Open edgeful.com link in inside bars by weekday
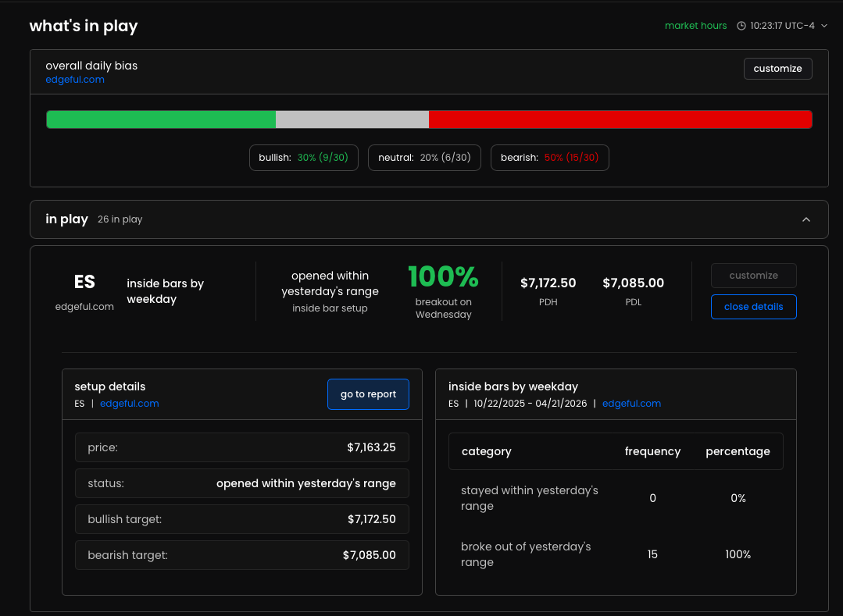This screenshot has height=616, width=843. (x=631, y=404)
